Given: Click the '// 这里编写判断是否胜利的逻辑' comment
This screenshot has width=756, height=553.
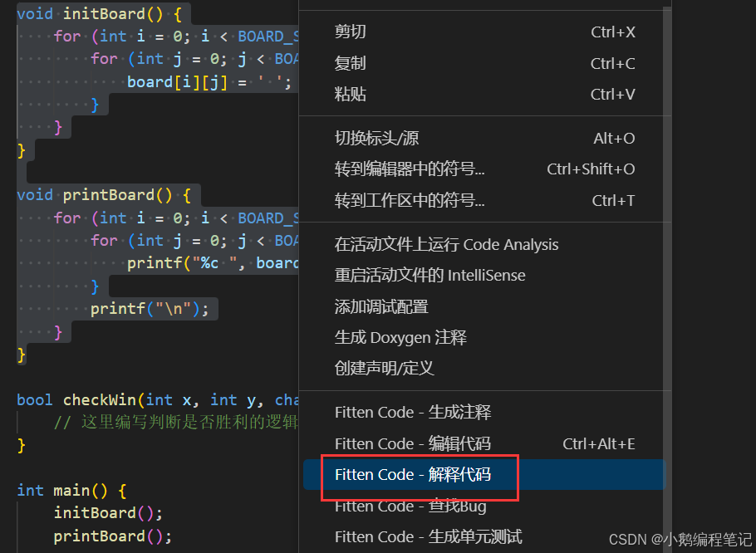Looking at the screenshot, I should pyautogui.click(x=176, y=423).
